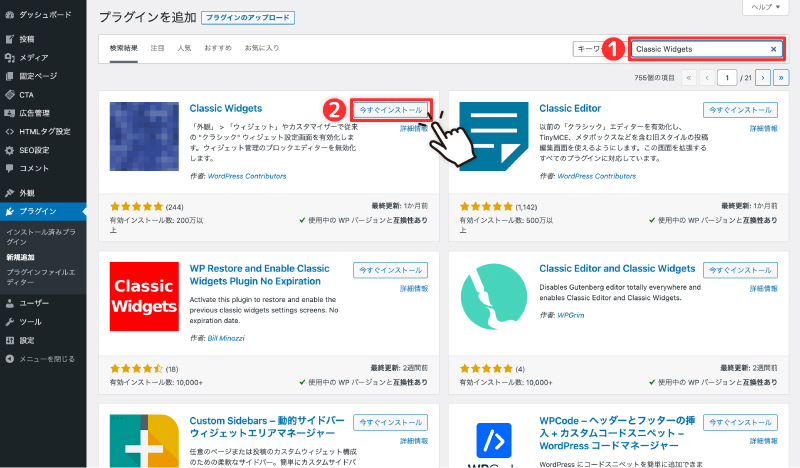Open the 外観 appearance brush icon
800x468 pixels.
[x=9, y=193]
